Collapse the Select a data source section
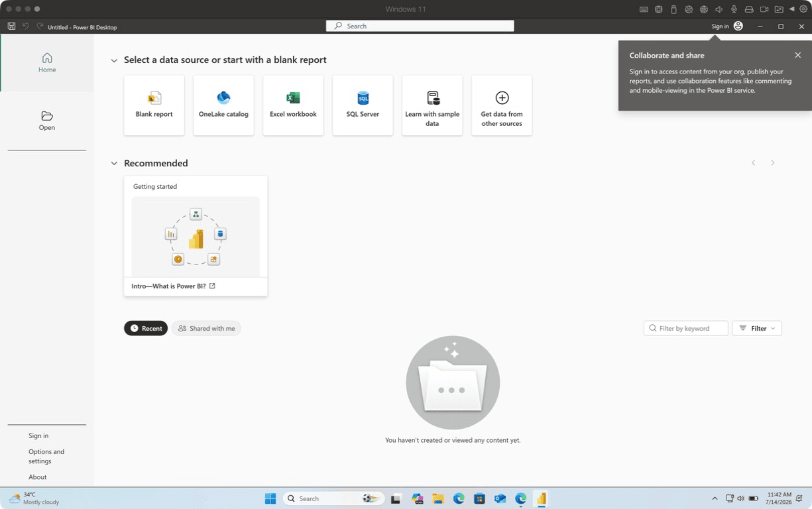This screenshot has width=812, height=509. 114,60
